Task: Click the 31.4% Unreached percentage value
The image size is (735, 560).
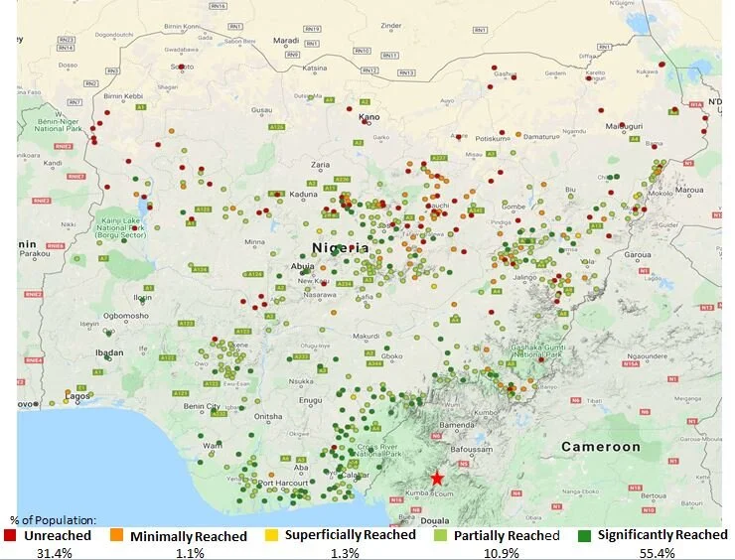Action: tap(55, 552)
